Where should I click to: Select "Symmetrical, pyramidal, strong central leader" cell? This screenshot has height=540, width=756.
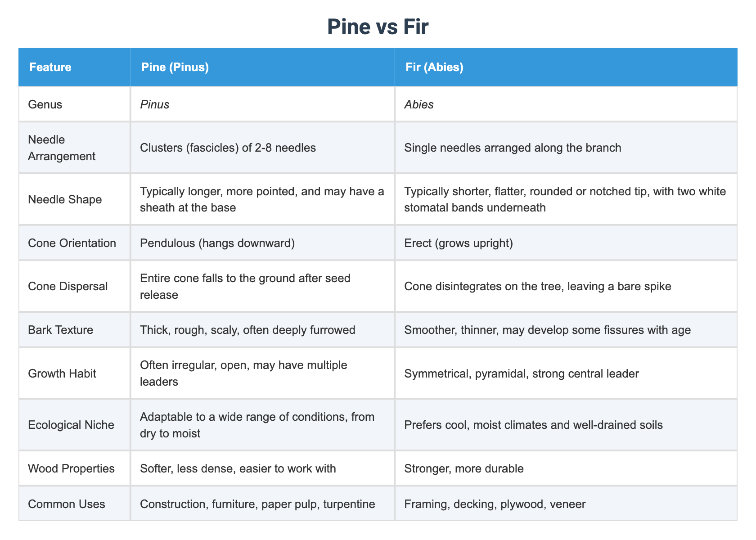[522, 373]
